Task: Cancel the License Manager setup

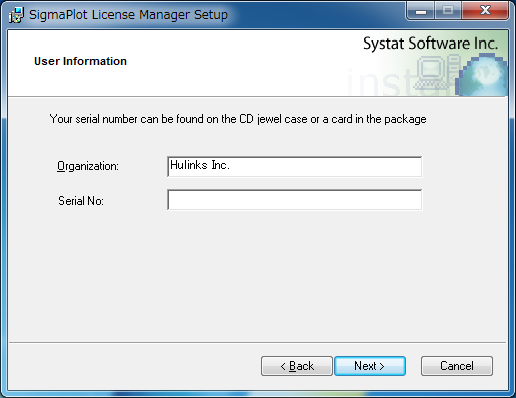Action: [x=457, y=366]
